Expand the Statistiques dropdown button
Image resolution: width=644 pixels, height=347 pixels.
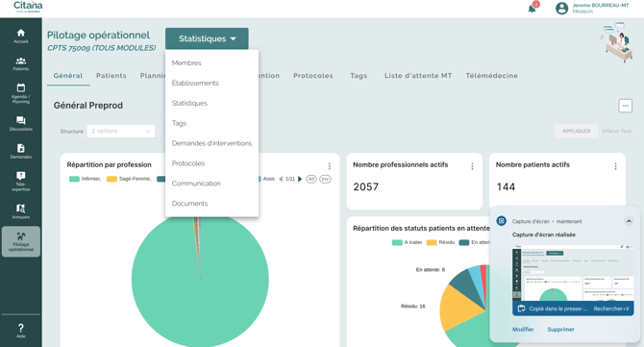207,38
